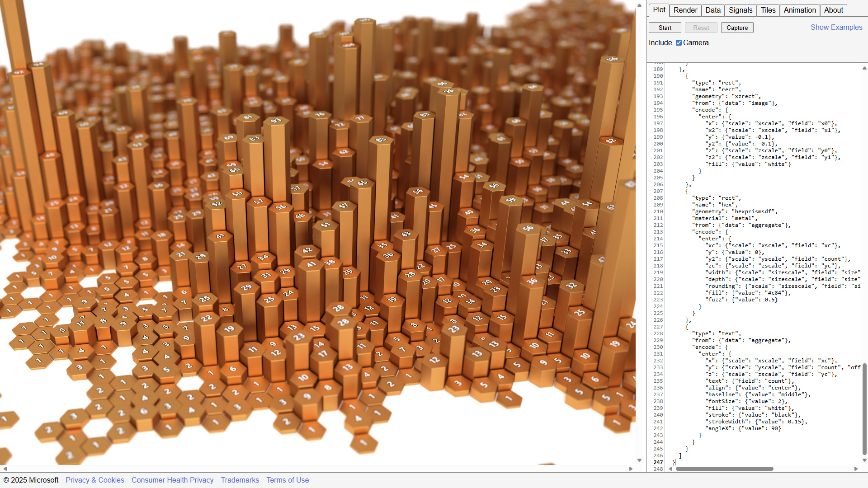
Task: Click the code editor horizontal scrollbar thumb
Action: (x=724, y=469)
